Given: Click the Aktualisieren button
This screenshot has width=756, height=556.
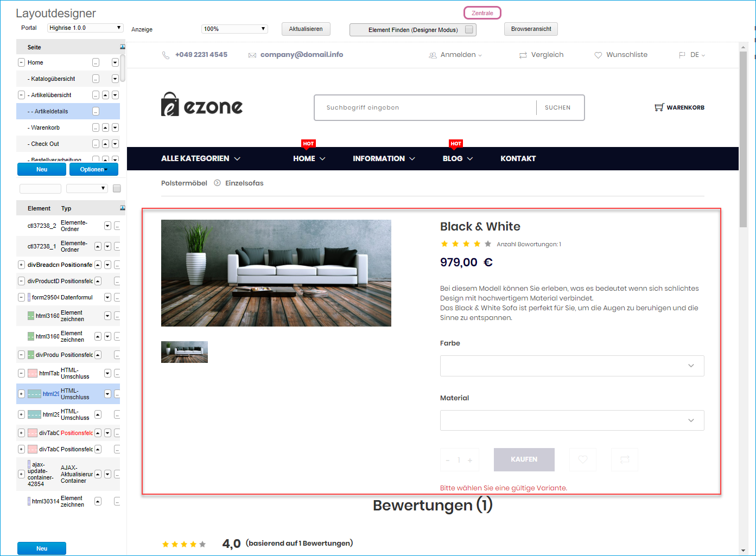Looking at the screenshot, I should (306, 29).
